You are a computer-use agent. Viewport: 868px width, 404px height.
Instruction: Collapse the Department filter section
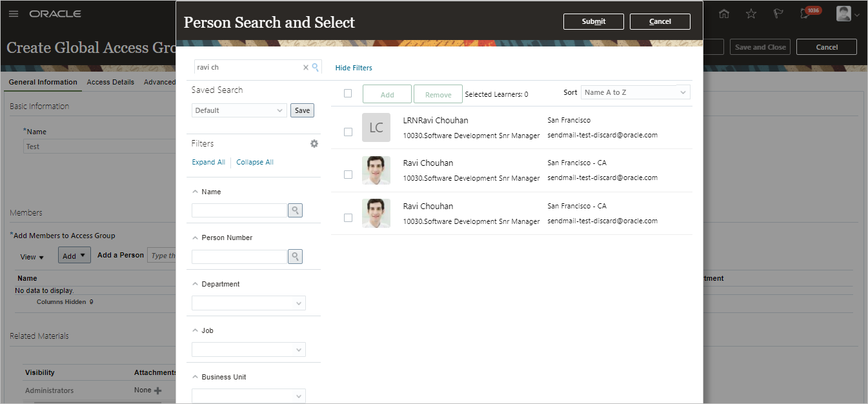pos(196,284)
